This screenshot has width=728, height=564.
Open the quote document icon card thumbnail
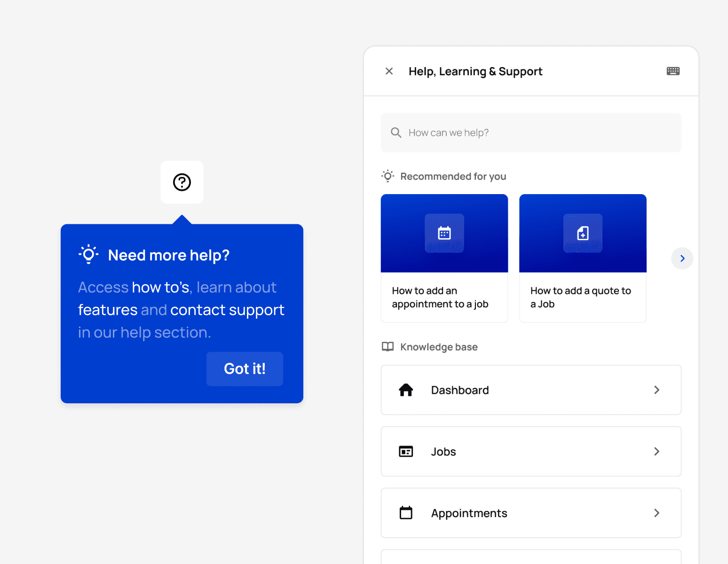pos(583,233)
